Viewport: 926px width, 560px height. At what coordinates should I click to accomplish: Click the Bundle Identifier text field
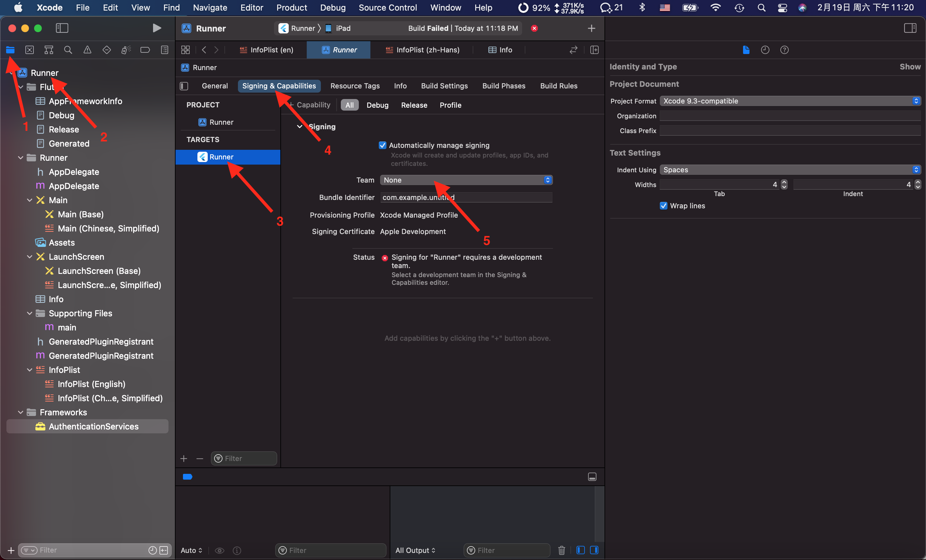(466, 197)
